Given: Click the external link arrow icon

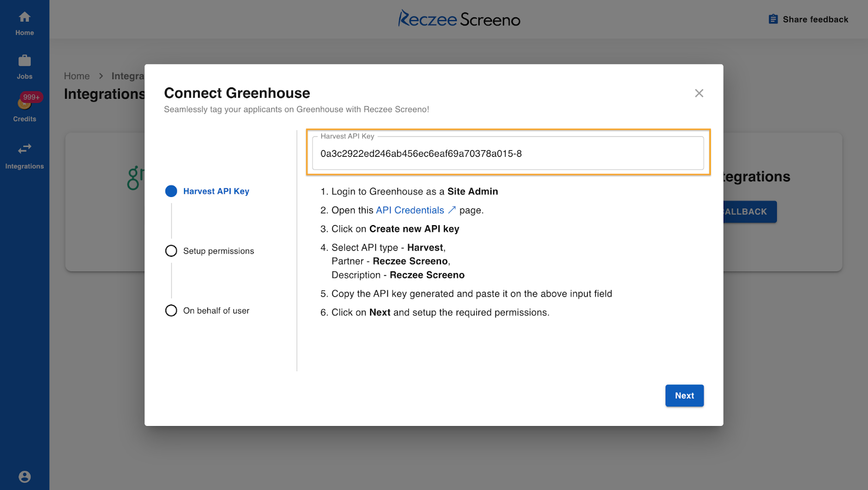Looking at the screenshot, I should pos(451,210).
